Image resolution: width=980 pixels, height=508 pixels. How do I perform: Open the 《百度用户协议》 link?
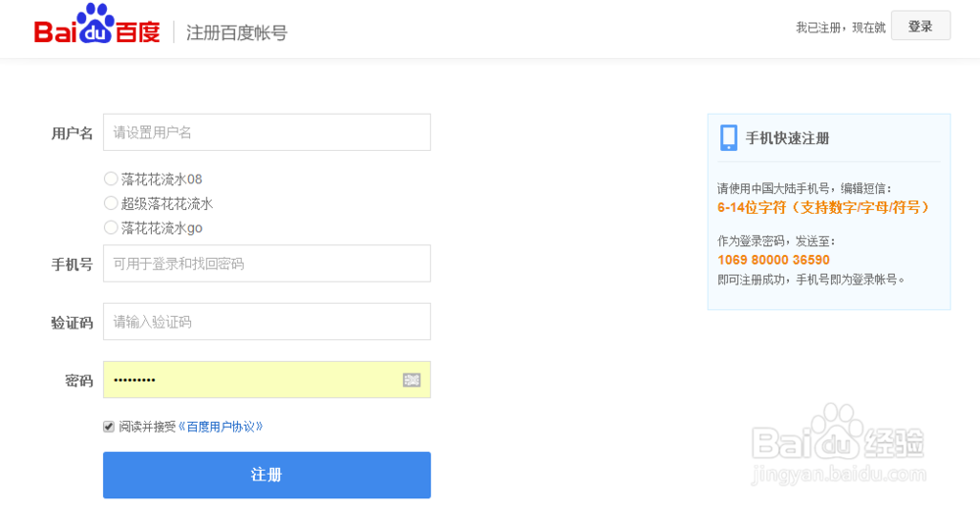pos(220,427)
